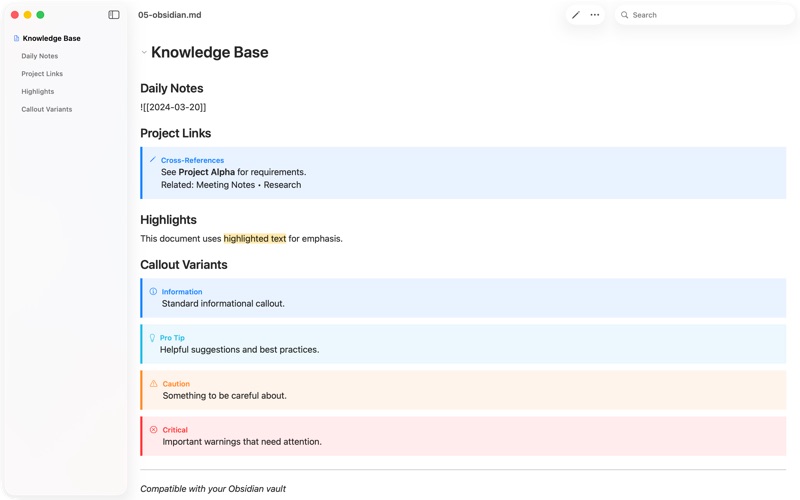Open the Meeting Notes link
This screenshot has height=500, width=800.
tap(226, 185)
